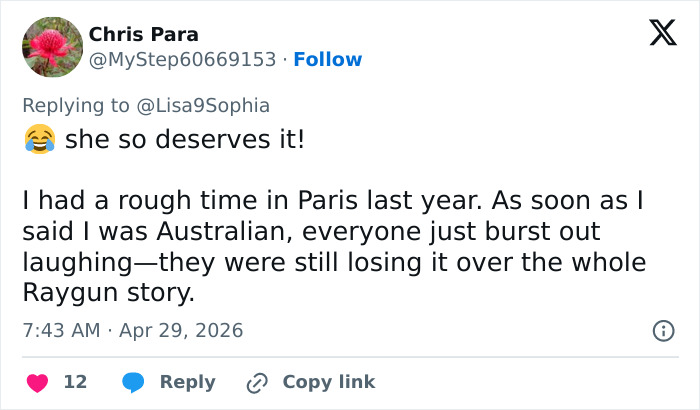Image resolution: width=700 pixels, height=410 pixels.
Task: Open Chris Para's flower profile picture
Action: coord(52,46)
